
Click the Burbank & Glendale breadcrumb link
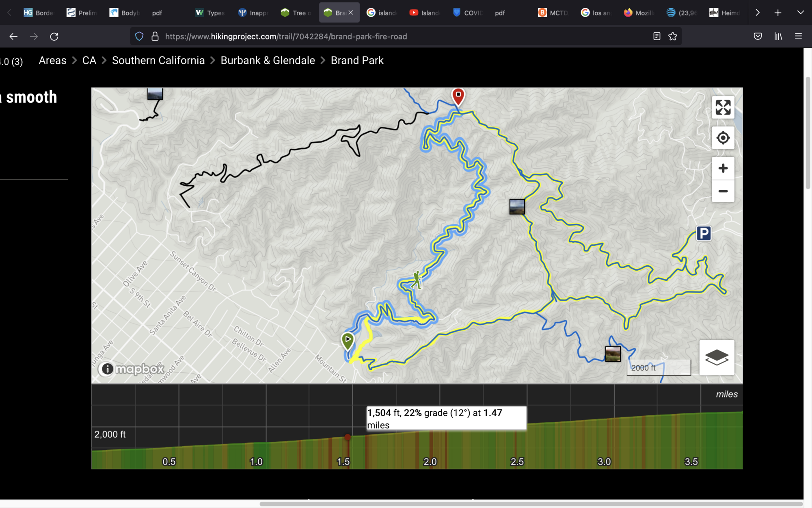click(267, 60)
